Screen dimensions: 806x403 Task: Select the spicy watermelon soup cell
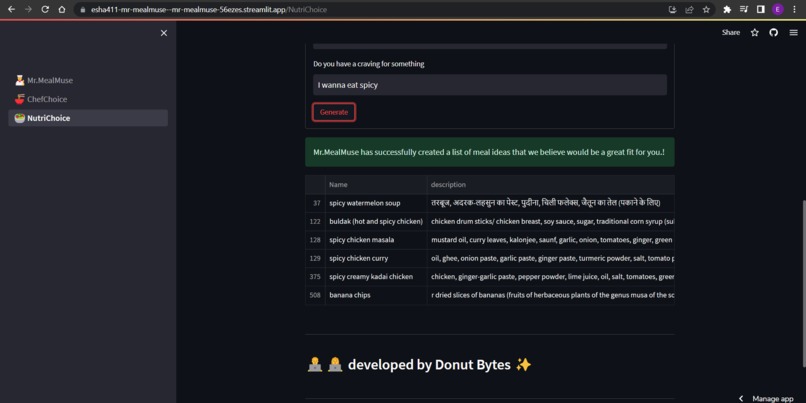click(376, 203)
